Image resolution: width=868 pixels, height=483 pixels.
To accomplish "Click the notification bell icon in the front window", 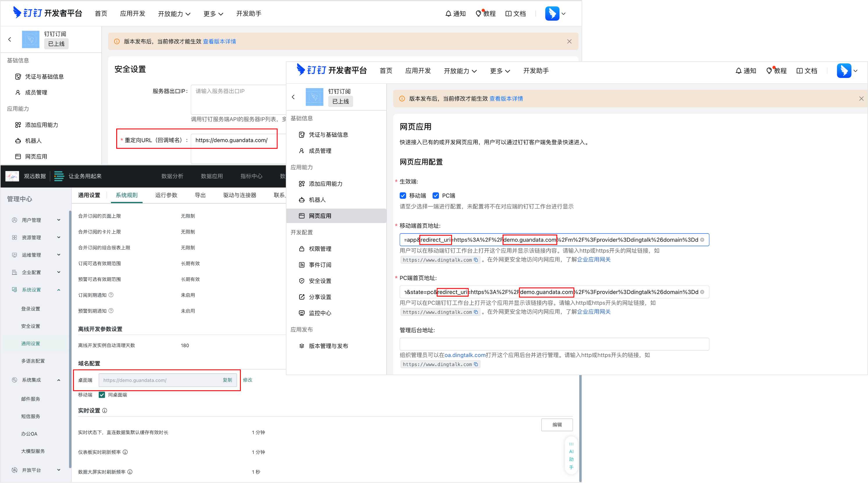I will pos(738,71).
